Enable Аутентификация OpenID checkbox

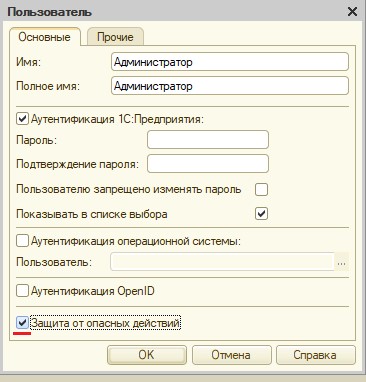(22, 291)
